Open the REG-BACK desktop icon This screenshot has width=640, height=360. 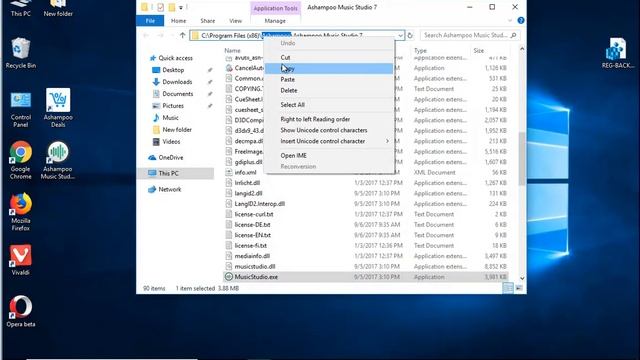[x=618, y=53]
